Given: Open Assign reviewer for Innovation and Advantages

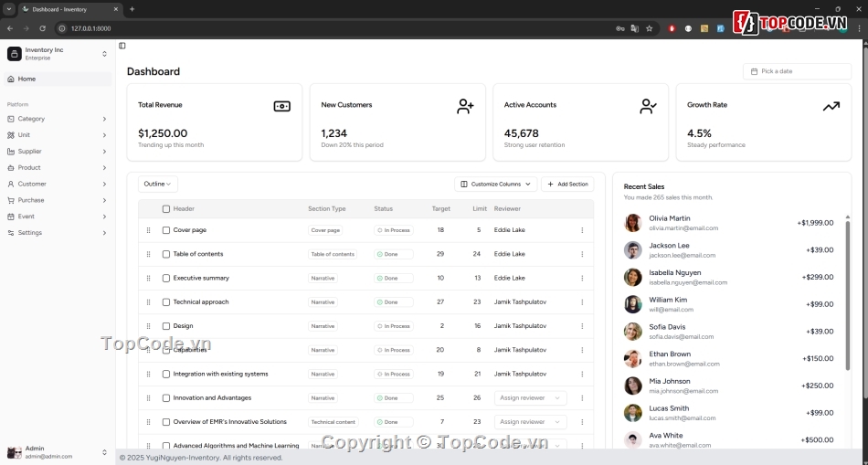Looking at the screenshot, I should tap(530, 398).
